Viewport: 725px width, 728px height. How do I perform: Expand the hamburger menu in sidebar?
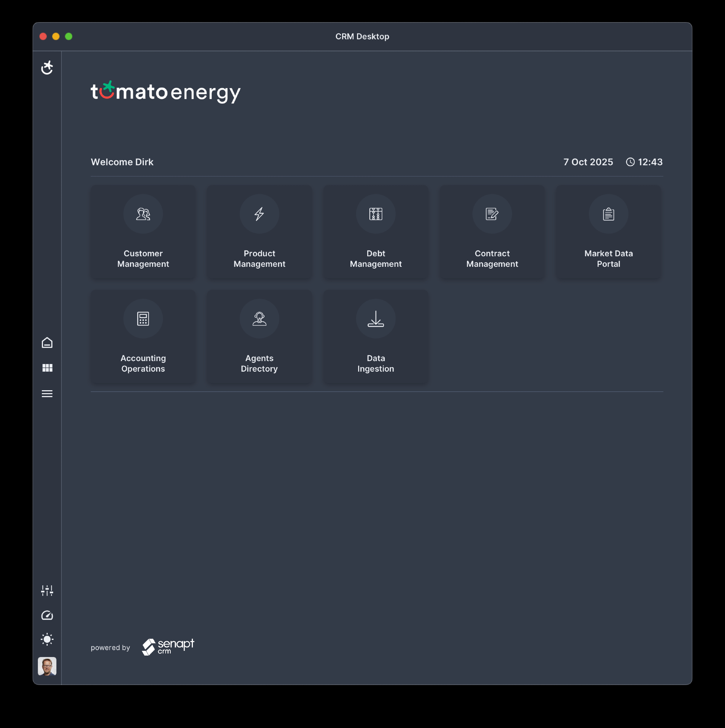pyautogui.click(x=47, y=393)
